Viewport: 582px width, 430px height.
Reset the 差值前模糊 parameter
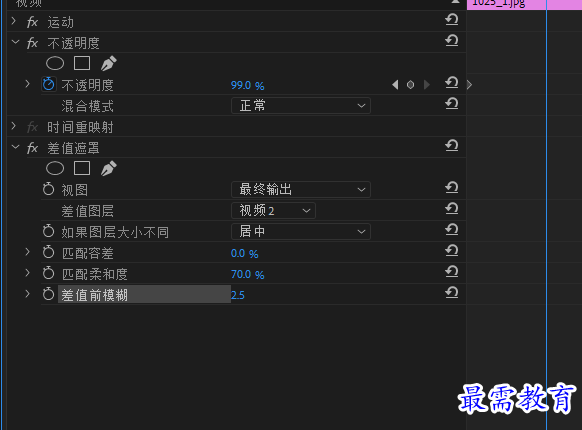[x=452, y=293]
